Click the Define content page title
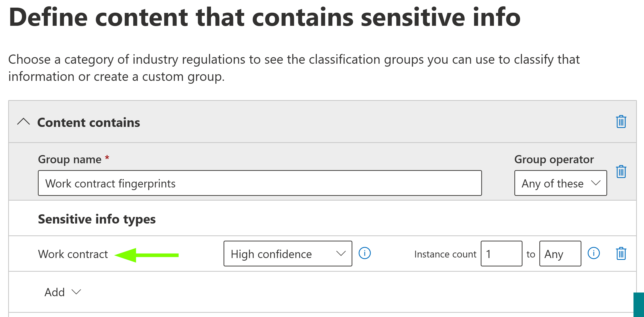 point(264,17)
